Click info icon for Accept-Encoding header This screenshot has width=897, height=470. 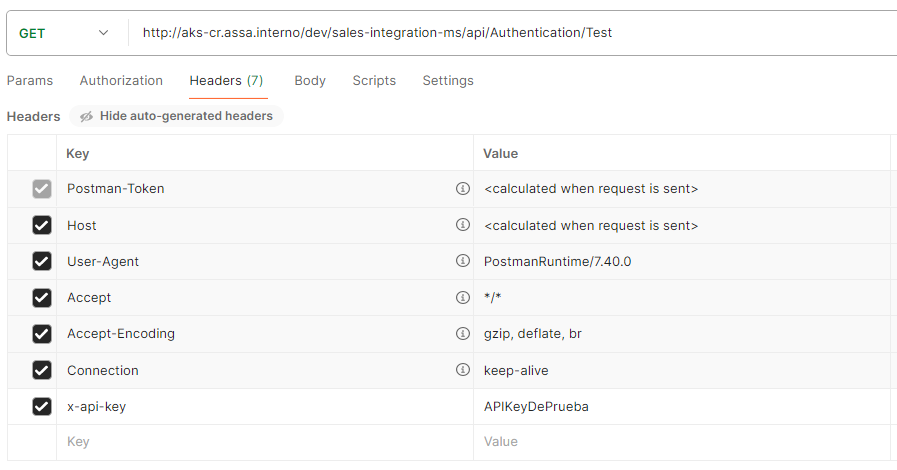tap(463, 333)
